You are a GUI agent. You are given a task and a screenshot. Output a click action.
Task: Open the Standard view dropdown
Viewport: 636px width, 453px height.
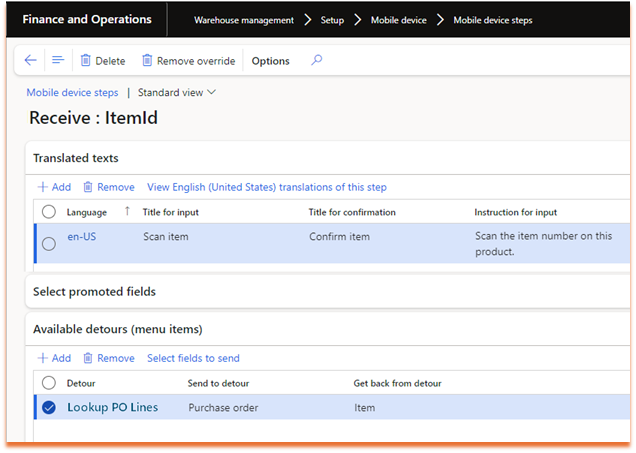tap(177, 93)
